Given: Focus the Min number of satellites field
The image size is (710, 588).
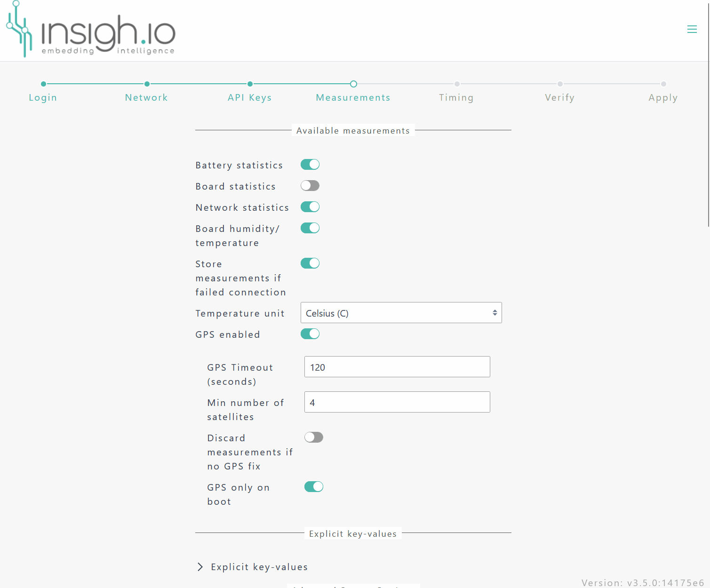Looking at the screenshot, I should [x=397, y=402].
